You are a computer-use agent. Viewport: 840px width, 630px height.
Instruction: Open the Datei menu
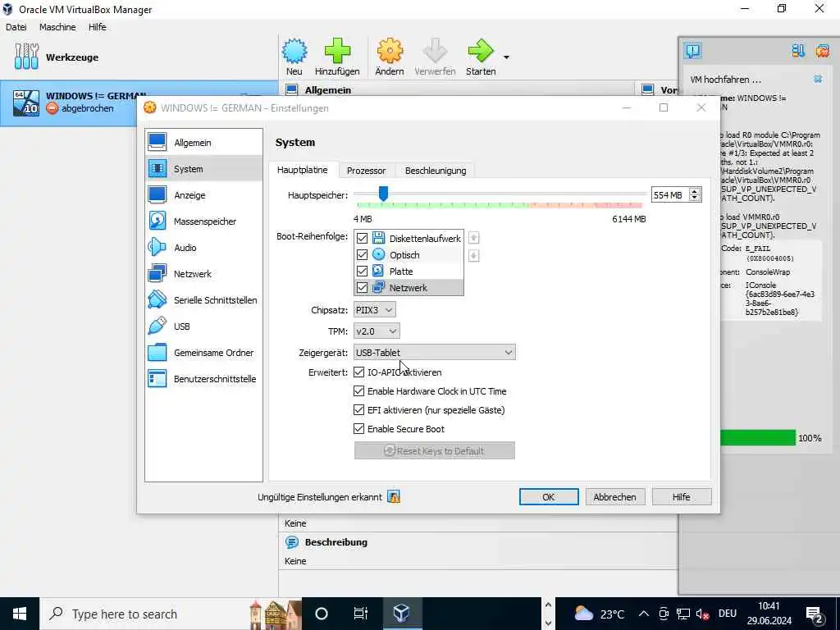[16, 27]
